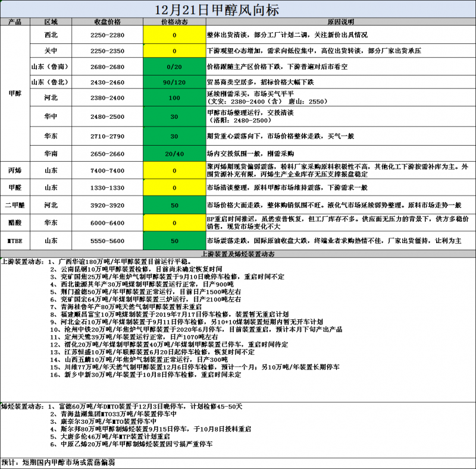Select the 区域 column header

[x=51, y=22]
